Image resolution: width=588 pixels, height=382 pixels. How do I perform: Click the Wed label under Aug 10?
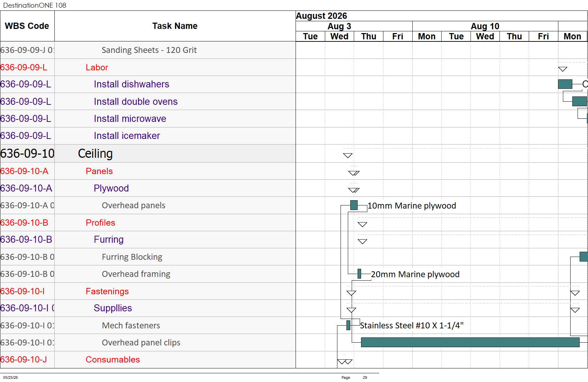tap(485, 37)
